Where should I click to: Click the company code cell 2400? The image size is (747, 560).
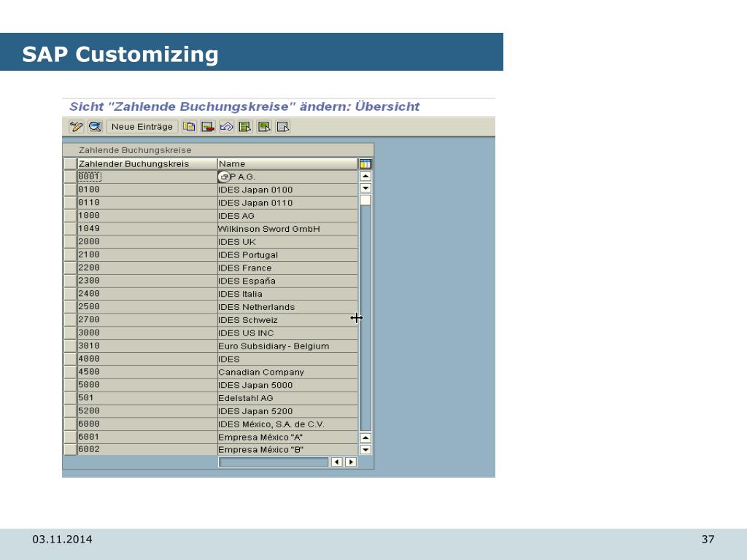coord(147,294)
